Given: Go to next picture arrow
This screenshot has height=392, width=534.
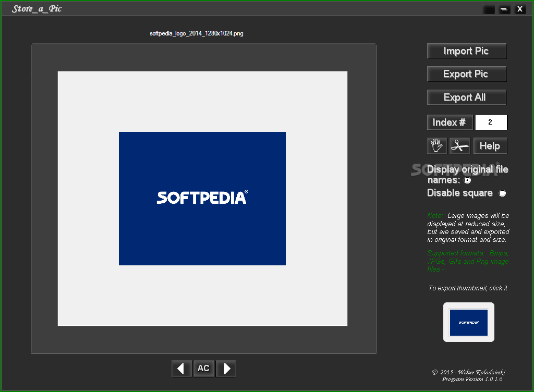Looking at the screenshot, I should (x=226, y=369).
